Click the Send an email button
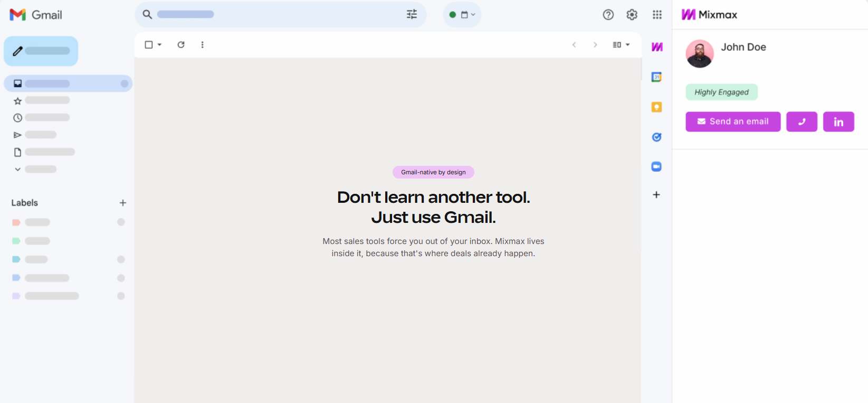Screen dimensions: 868x403 [x=733, y=121]
